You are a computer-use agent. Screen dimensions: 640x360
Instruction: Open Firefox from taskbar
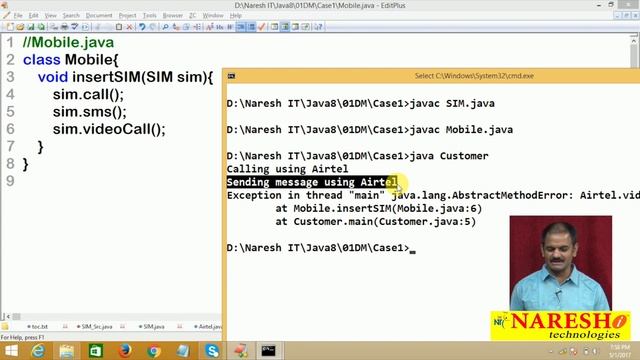125,351
